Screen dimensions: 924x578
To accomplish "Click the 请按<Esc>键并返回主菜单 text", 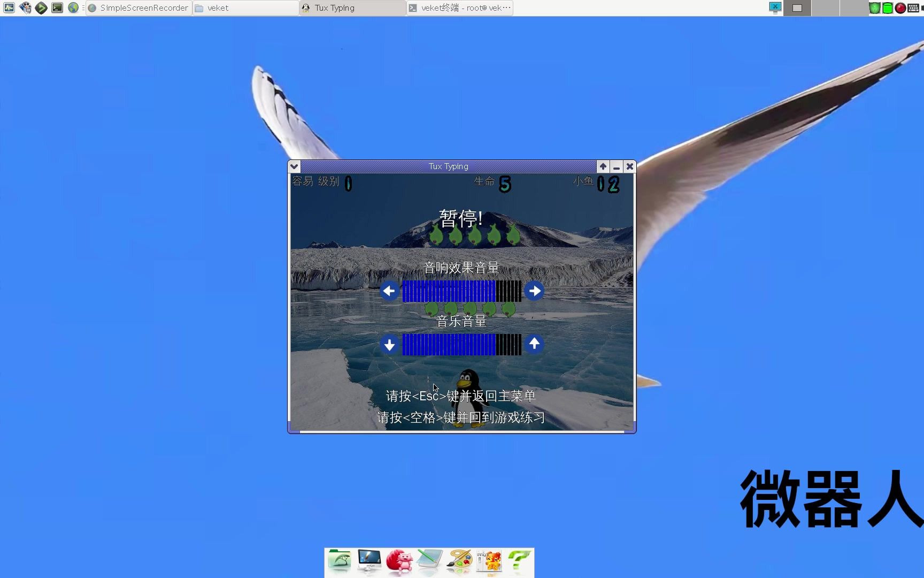I will (461, 396).
